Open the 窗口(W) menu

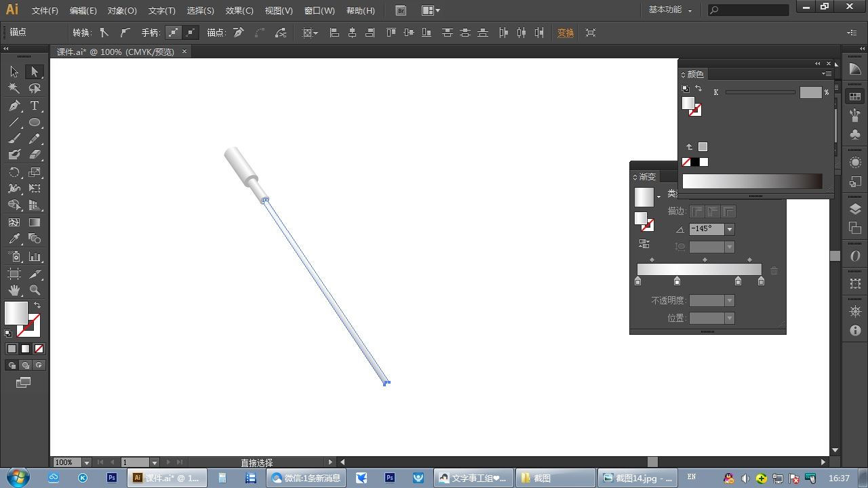[319, 11]
